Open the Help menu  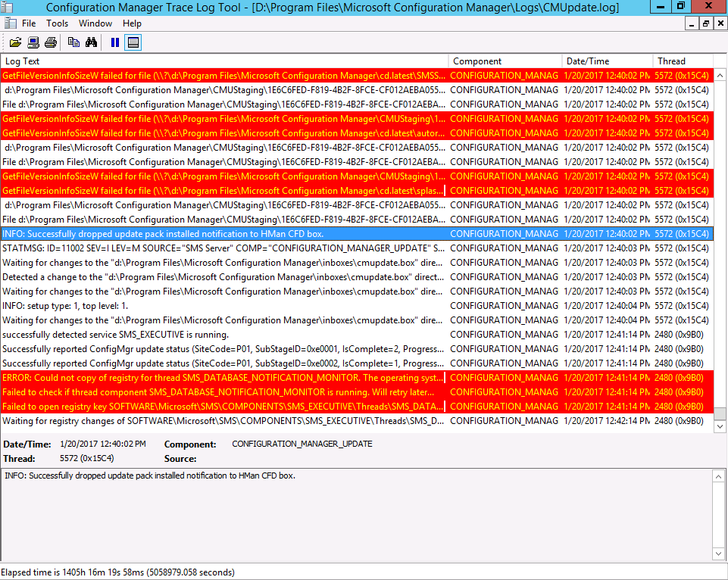[132, 23]
